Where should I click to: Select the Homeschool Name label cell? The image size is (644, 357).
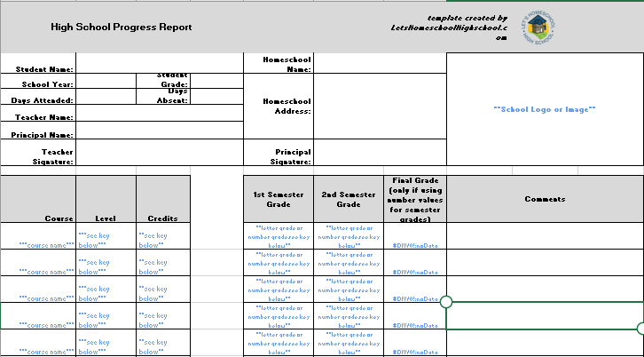pos(279,63)
